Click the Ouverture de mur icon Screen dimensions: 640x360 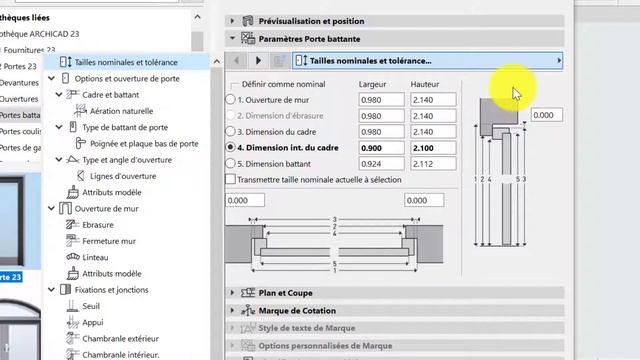point(65,208)
